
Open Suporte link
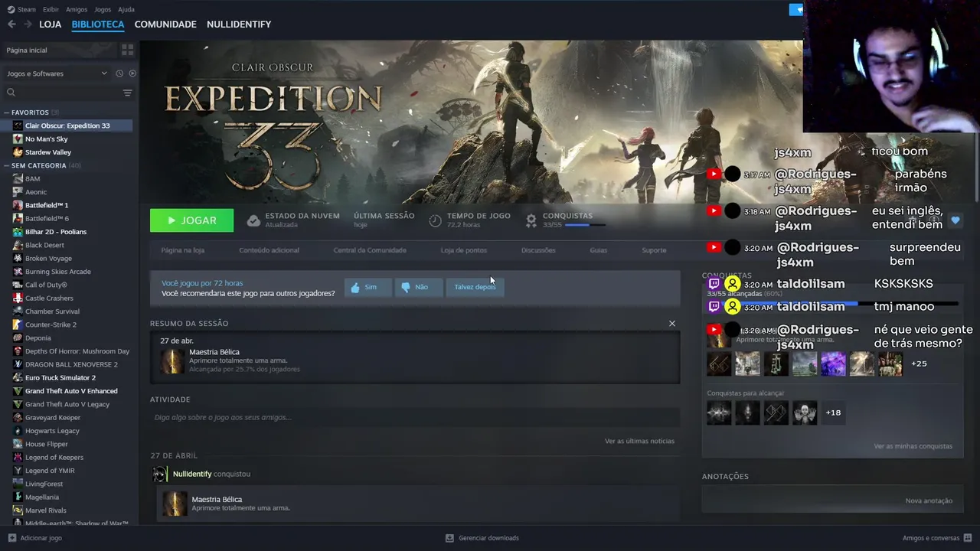654,250
